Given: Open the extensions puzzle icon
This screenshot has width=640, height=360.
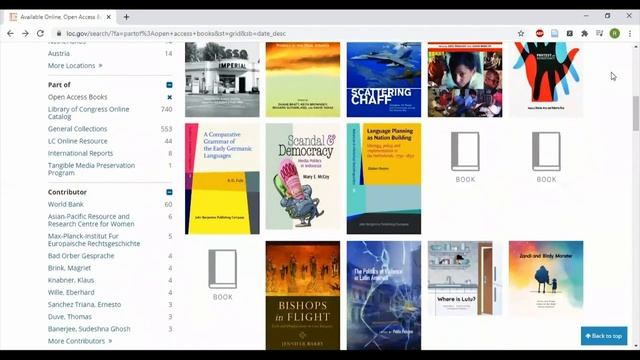Looking at the screenshot, I should click(x=584, y=33).
